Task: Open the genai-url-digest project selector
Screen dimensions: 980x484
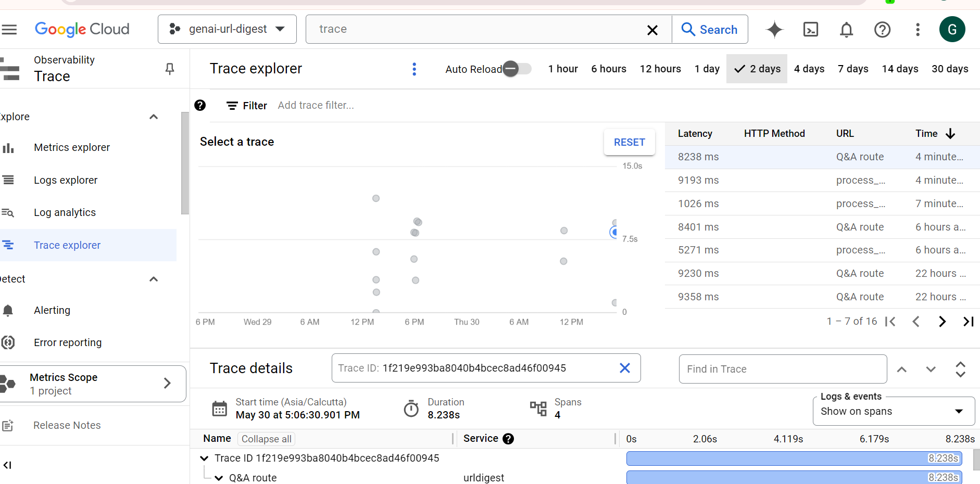Action: pos(228,29)
